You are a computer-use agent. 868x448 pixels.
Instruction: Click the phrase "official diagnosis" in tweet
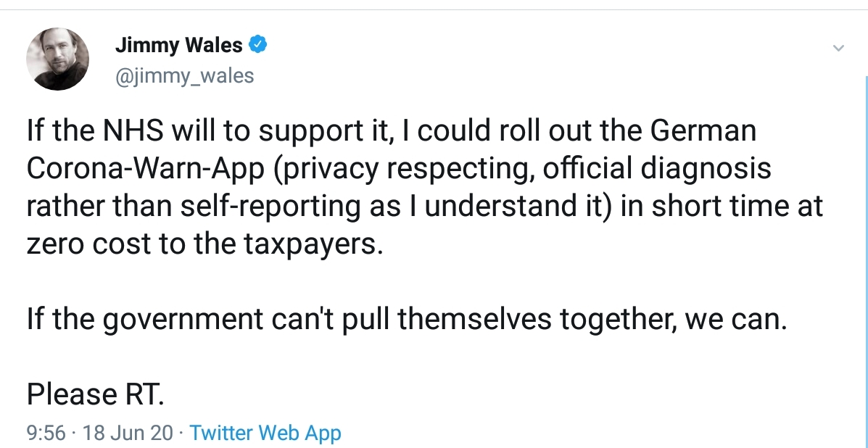[656, 169]
